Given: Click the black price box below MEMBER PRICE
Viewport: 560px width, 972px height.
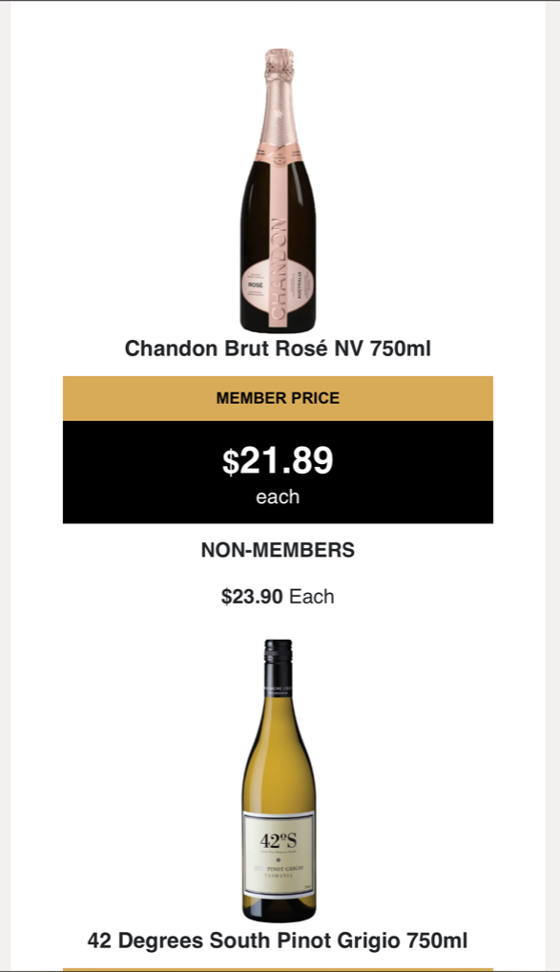Looking at the screenshot, I should pyautogui.click(x=278, y=472).
